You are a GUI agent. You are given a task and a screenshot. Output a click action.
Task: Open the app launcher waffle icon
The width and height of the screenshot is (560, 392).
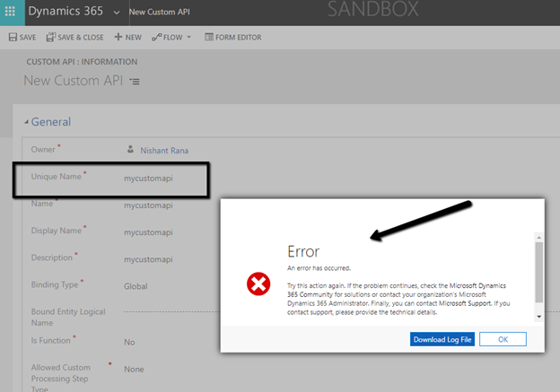[x=11, y=12]
